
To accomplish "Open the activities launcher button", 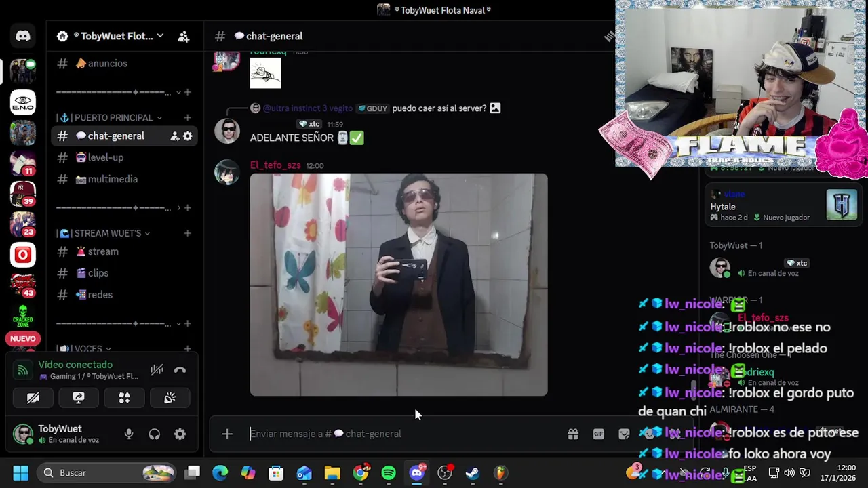I will pos(124,398).
